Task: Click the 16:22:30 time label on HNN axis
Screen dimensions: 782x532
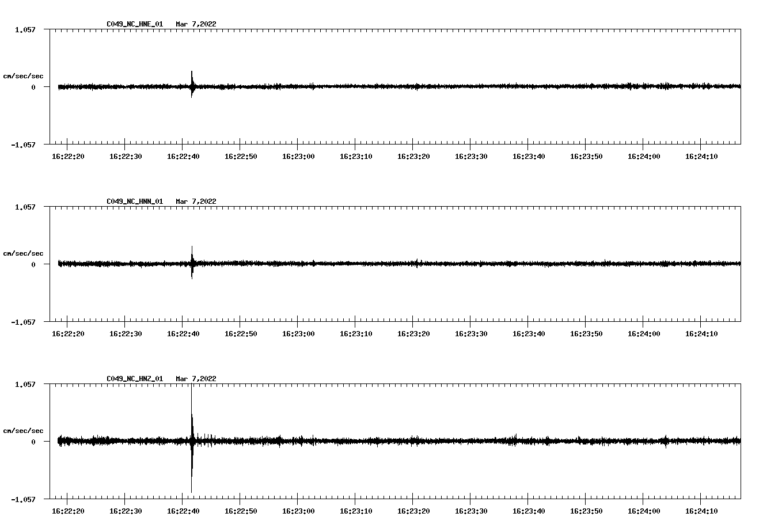Action: 126,334
